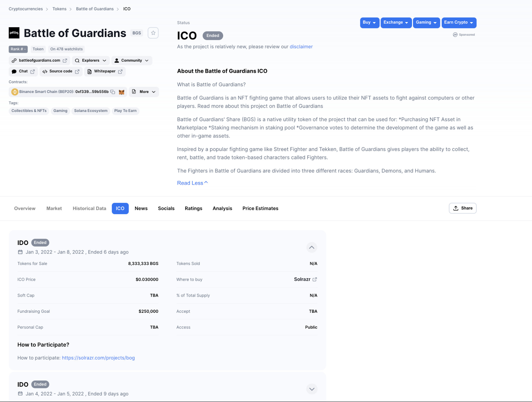Switch to the Ratings tab
Screen dimensions: 532x402
[194, 208]
